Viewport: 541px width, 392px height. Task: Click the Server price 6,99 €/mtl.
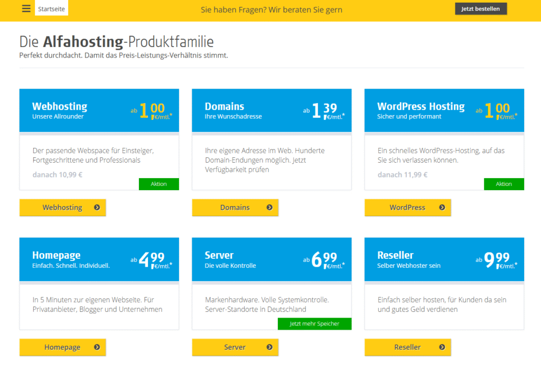(324, 260)
